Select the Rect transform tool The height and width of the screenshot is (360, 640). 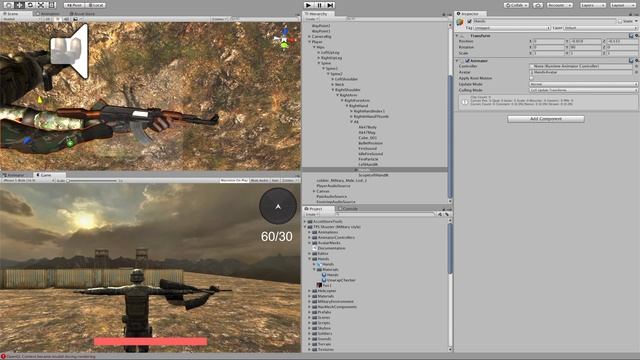click(52, 5)
